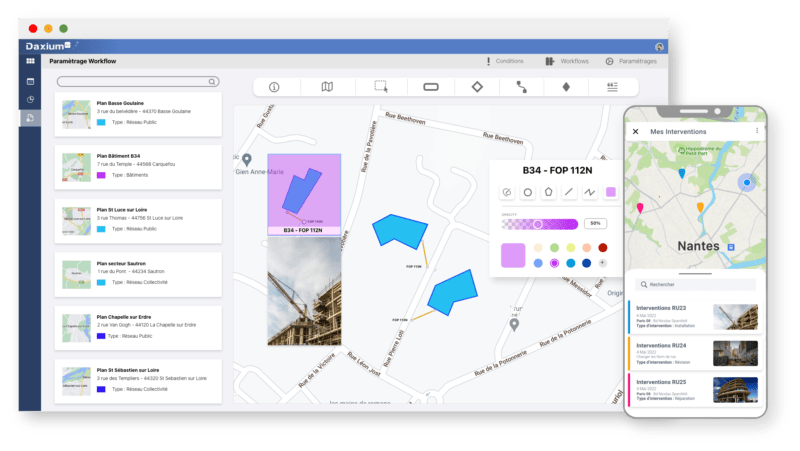800x451 pixels.
Task: Open the calendar icon in left sidebar
Action: click(x=31, y=81)
